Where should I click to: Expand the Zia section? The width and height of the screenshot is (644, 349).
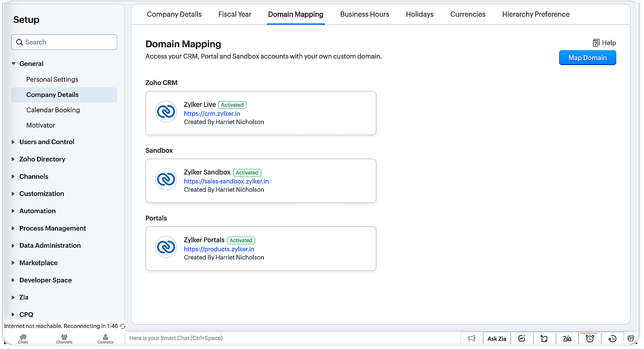13,297
